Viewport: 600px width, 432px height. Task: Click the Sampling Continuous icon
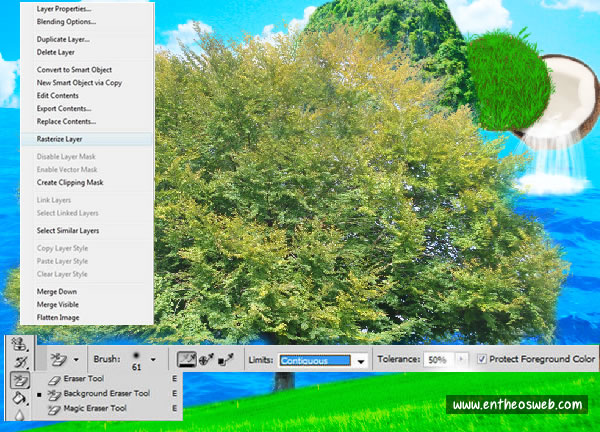tap(186, 358)
